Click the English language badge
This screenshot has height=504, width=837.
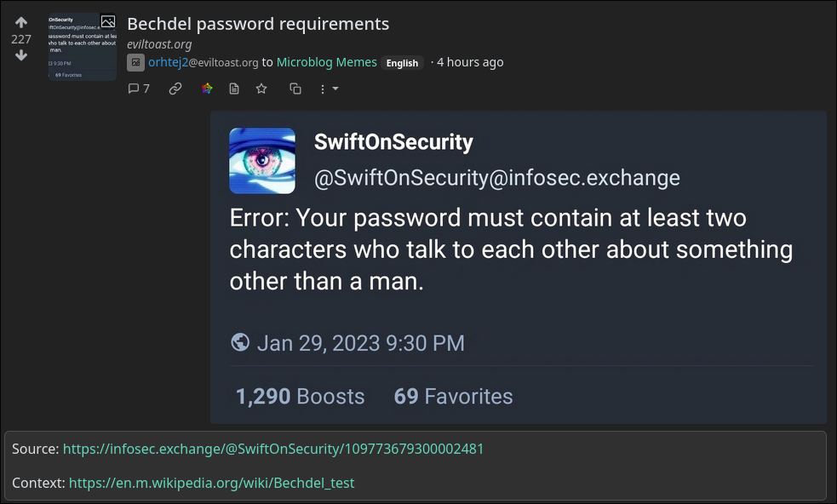(x=402, y=63)
